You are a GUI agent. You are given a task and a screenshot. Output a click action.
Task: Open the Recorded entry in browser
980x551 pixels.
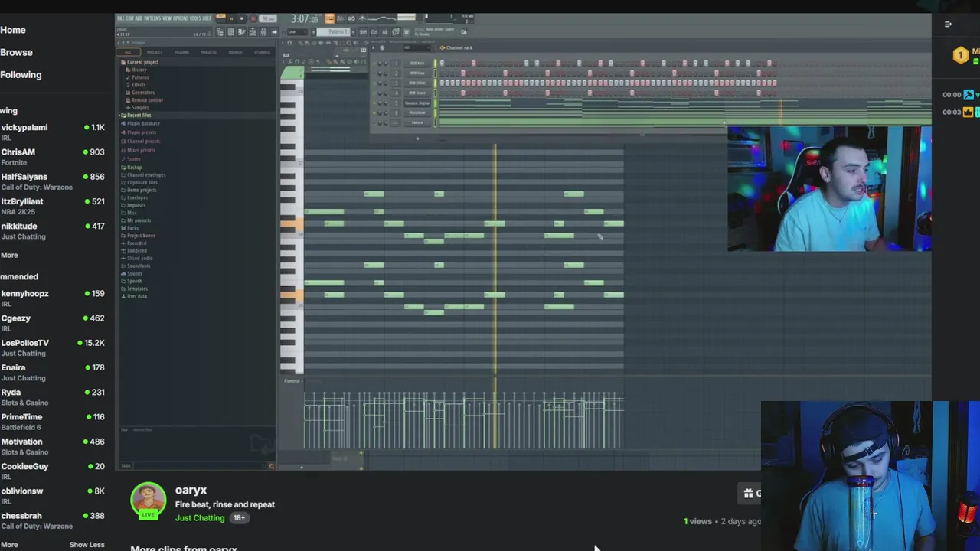[135, 243]
